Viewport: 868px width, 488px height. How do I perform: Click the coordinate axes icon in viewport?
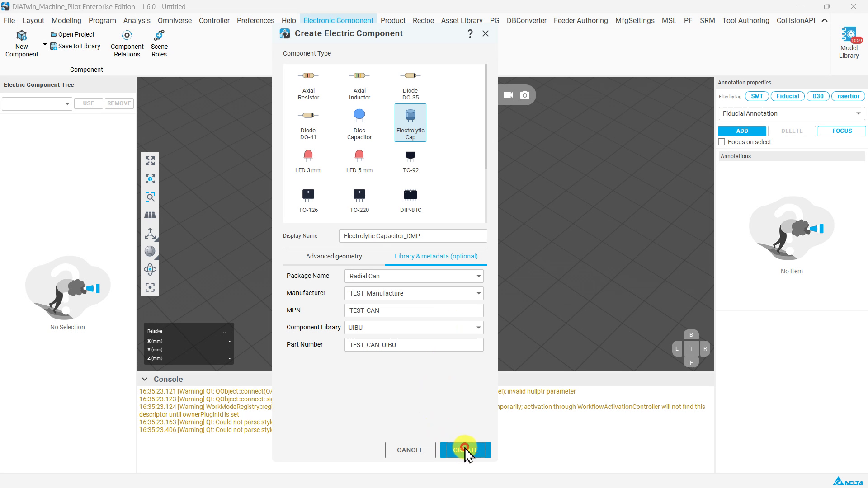(150, 234)
